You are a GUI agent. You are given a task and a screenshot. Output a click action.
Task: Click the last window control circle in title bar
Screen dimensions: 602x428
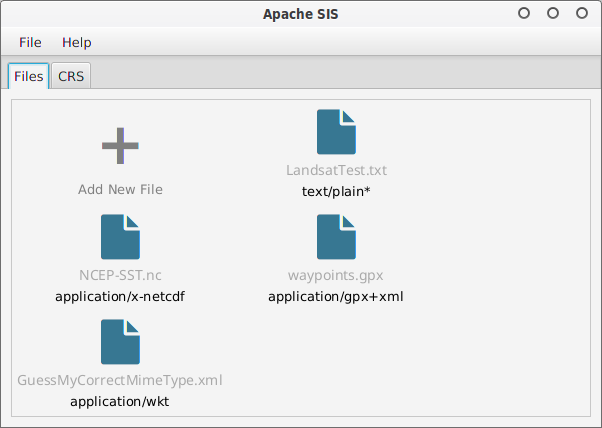pos(582,13)
